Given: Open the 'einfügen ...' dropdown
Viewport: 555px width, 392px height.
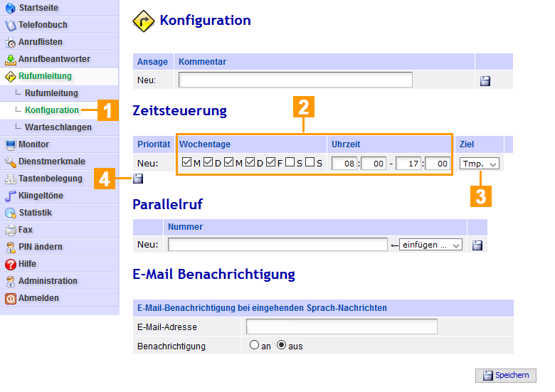Looking at the screenshot, I should click(431, 245).
